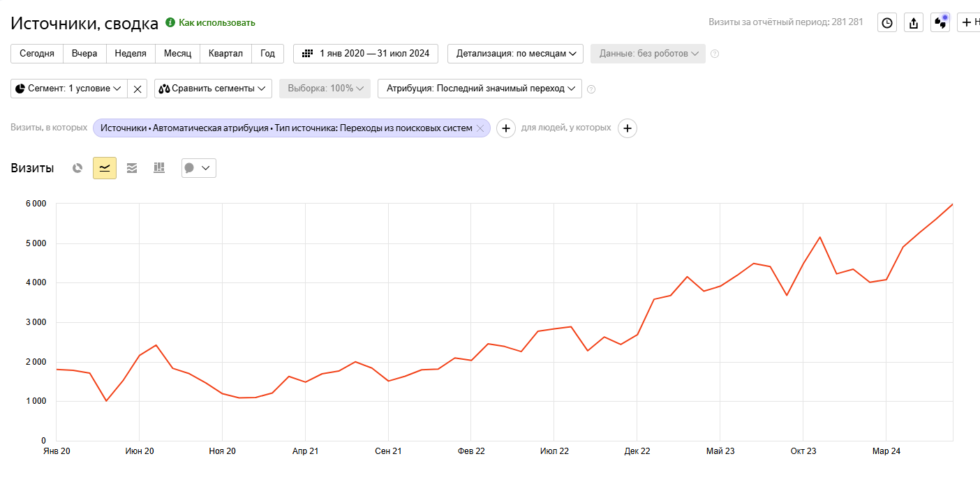
Task: Select the Квартал period tab
Action: (225, 54)
